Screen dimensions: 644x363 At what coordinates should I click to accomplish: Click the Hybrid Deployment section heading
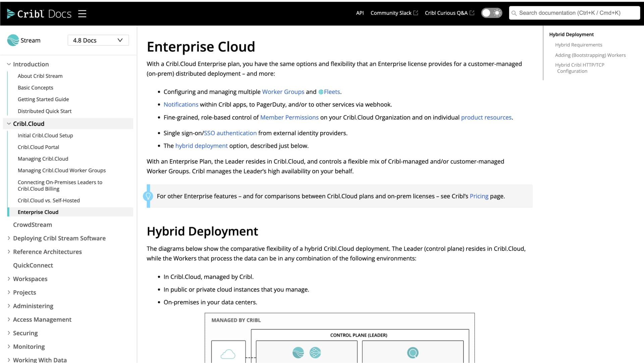[x=202, y=231]
